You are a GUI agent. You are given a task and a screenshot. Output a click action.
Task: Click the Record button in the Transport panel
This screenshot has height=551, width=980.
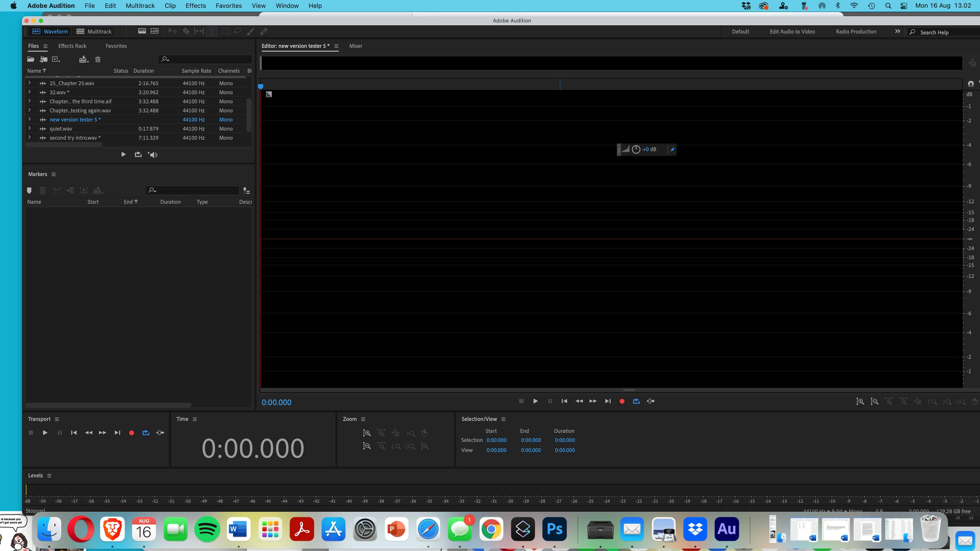(131, 433)
